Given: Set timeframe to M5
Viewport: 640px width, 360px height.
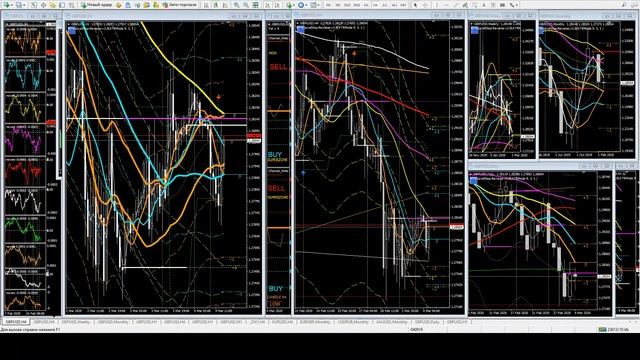Looking at the screenshot, I should 338,5.
